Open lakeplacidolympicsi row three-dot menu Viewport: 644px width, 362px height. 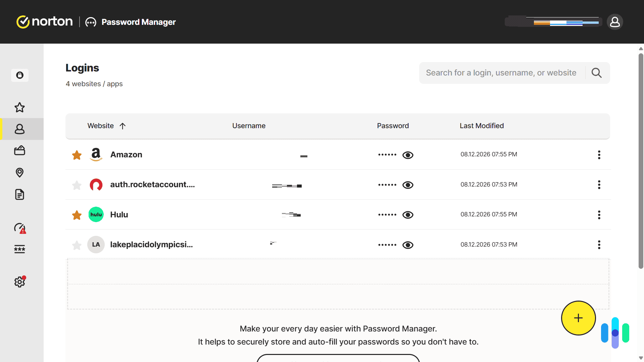tap(599, 245)
